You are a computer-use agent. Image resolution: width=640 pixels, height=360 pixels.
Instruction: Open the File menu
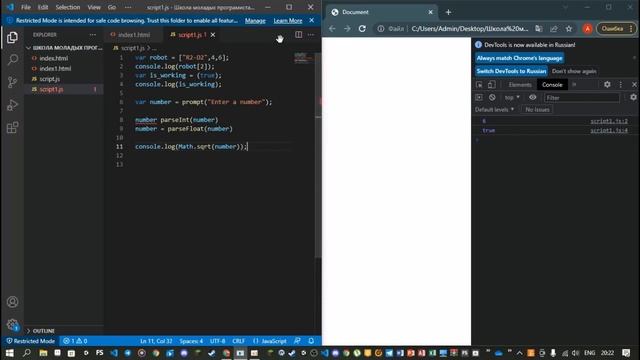tap(26, 7)
